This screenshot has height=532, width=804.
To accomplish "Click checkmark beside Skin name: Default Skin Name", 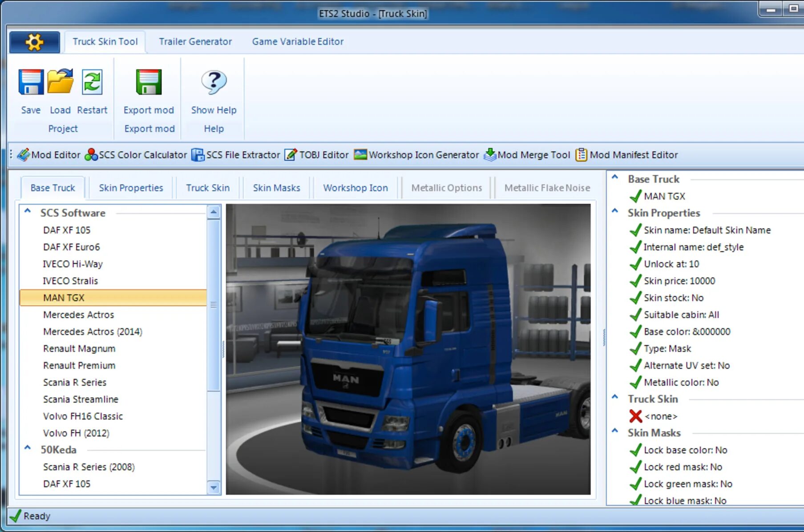I will click(x=635, y=230).
